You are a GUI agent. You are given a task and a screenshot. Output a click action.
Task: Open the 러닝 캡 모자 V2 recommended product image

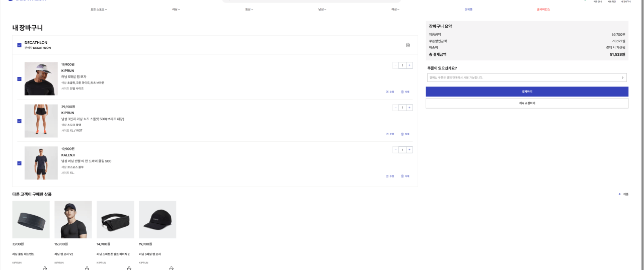coord(73,220)
